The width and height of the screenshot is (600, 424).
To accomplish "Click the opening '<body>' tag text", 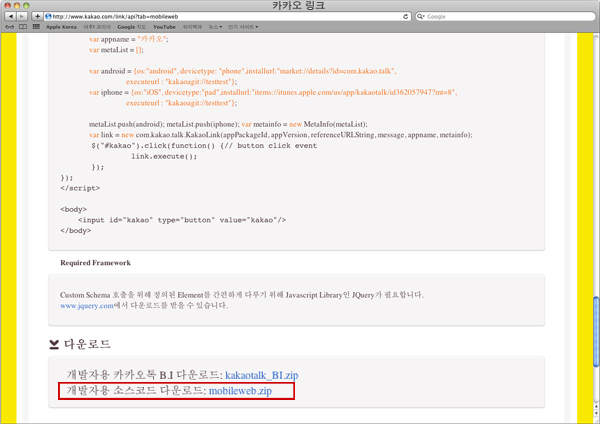I will point(73,210).
